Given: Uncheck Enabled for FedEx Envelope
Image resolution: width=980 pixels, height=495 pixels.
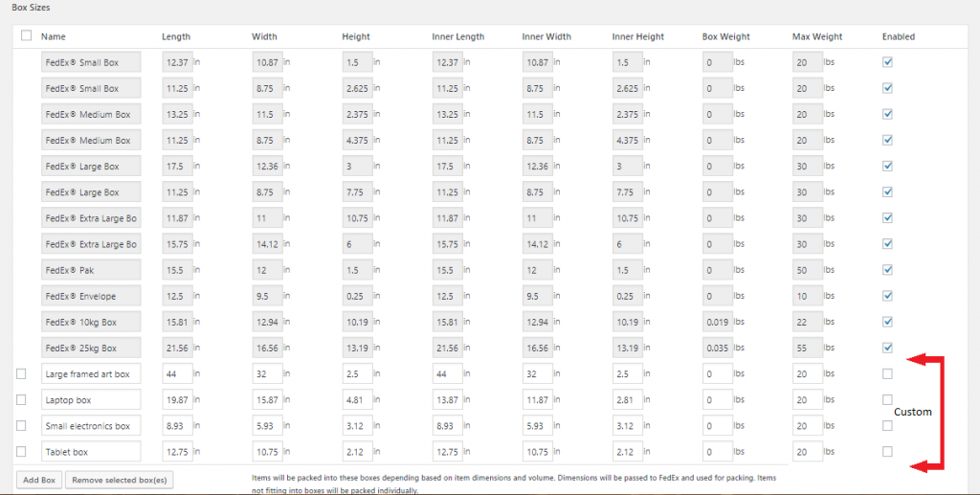Looking at the screenshot, I should tap(887, 296).
